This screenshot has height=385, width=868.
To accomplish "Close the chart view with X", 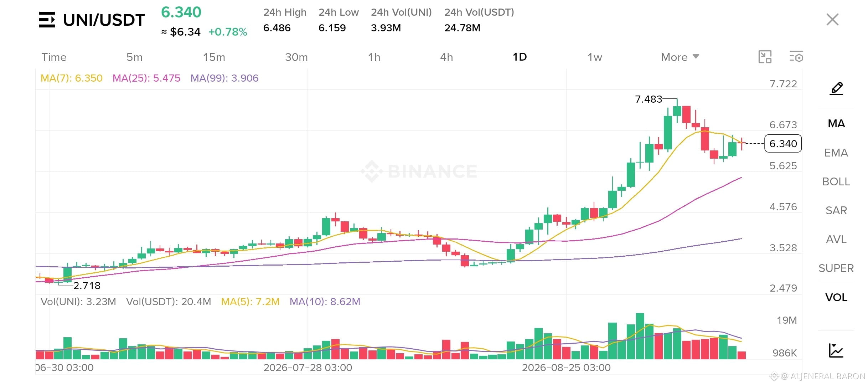I will click(x=832, y=20).
